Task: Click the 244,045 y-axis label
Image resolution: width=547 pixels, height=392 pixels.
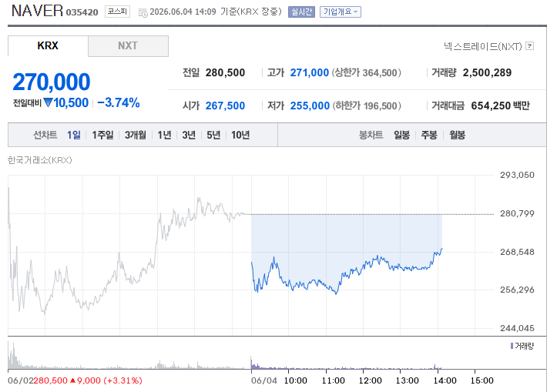Action: coord(517,328)
